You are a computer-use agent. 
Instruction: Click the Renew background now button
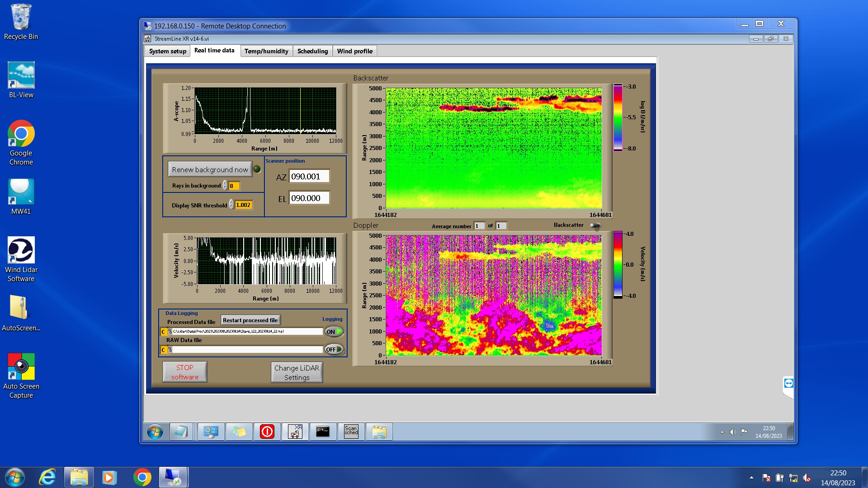(x=210, y=169)
